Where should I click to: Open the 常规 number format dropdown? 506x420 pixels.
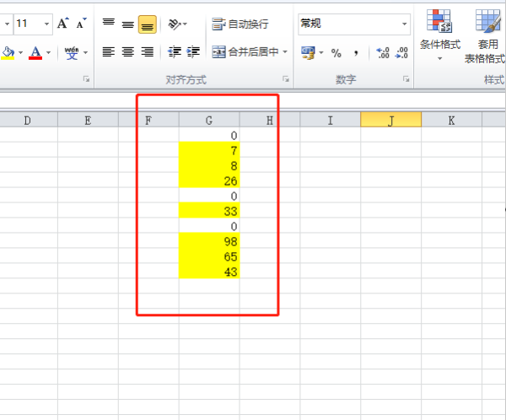404,24
